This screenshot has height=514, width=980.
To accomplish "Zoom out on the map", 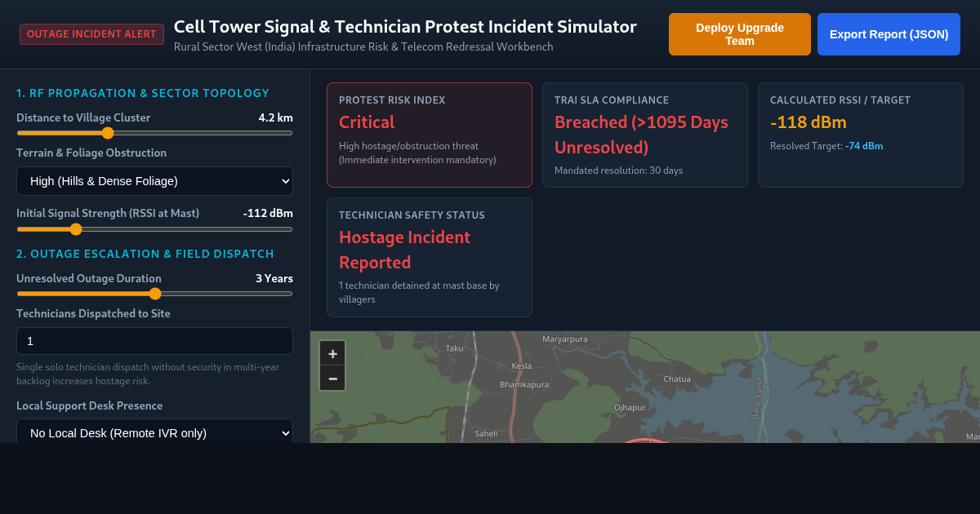I will pos(332,378).
